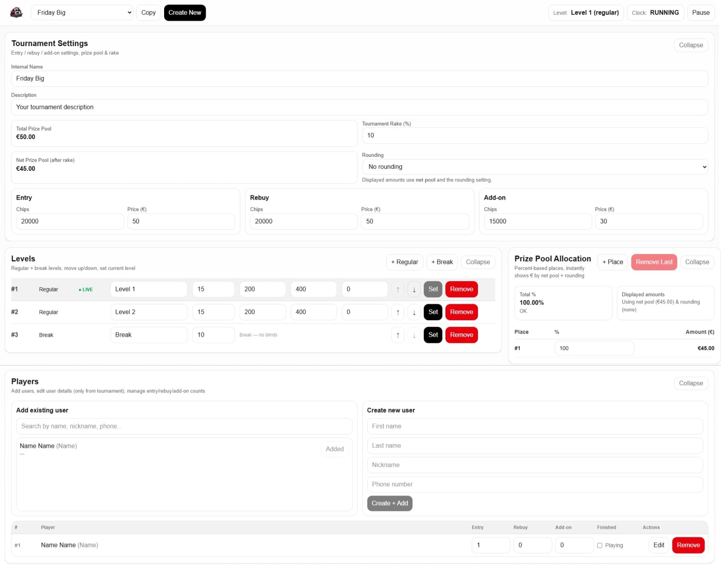Move Level 2 down using its arrow icon

click(x=414, y=312)
